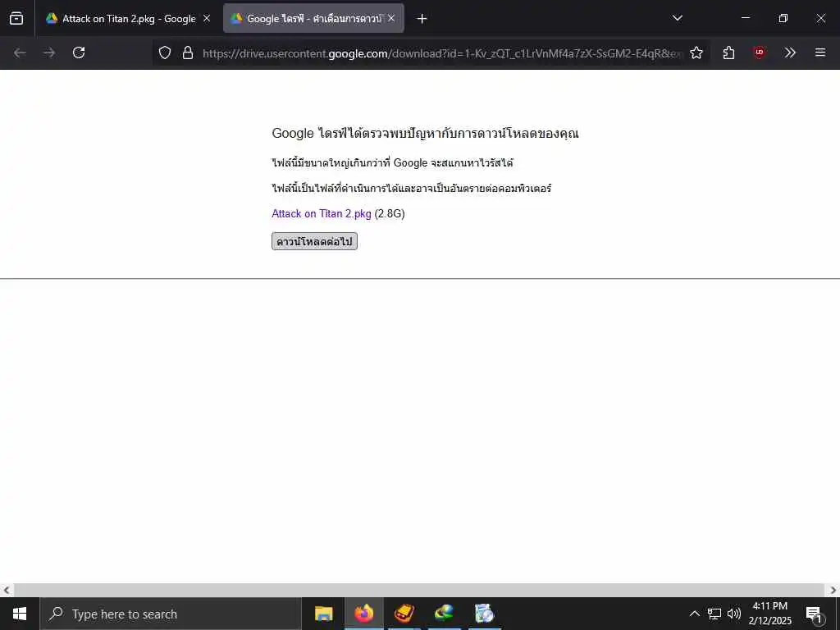Open the Firefox application menu
The image size is (840, 630).
tap(820, 52)
